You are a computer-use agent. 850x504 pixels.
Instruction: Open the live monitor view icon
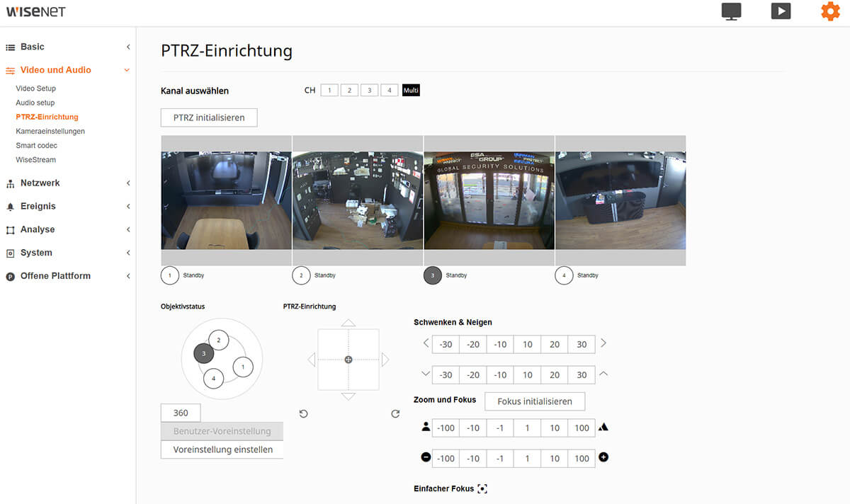pyautogui.click(x=731, y=11)
